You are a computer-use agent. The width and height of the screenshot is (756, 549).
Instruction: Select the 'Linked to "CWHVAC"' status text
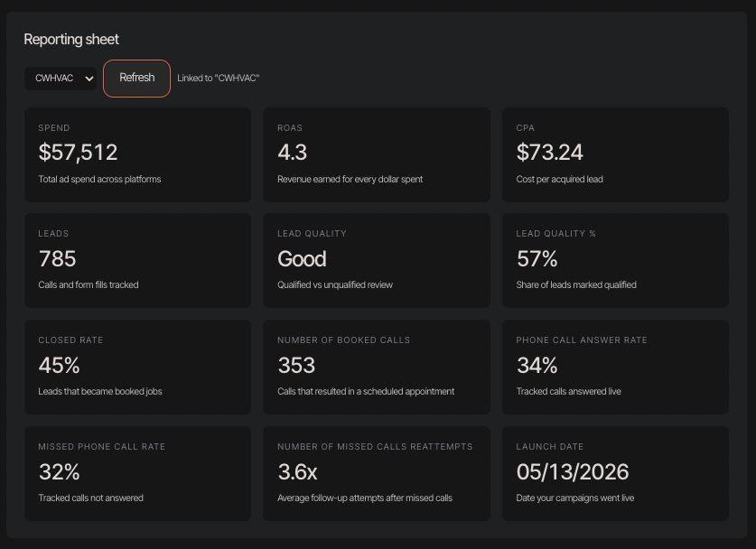point(218,78)
